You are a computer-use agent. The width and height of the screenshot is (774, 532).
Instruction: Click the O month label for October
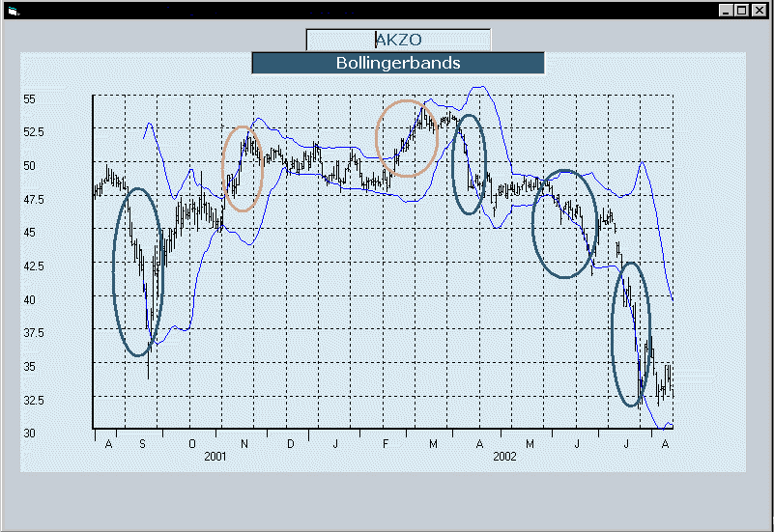pos(192,444)
